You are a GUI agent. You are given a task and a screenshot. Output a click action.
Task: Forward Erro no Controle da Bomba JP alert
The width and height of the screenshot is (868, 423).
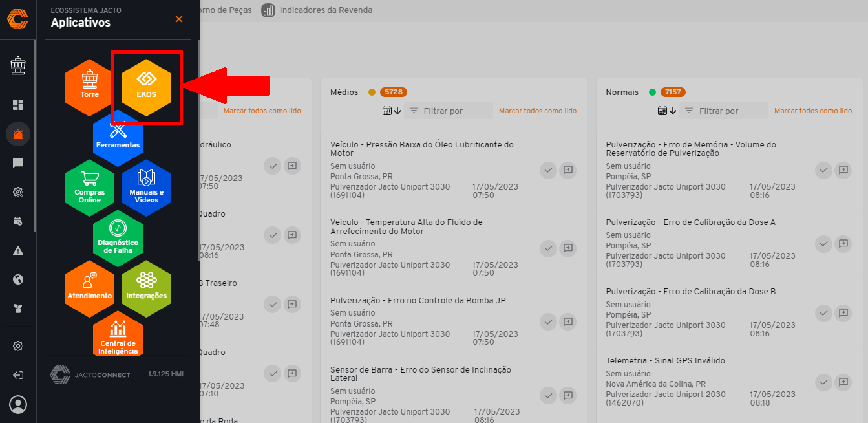pos(568,321)
